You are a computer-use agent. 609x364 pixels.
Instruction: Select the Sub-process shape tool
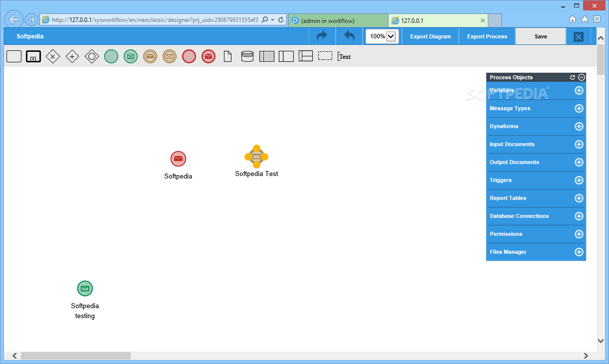point(33,56)
